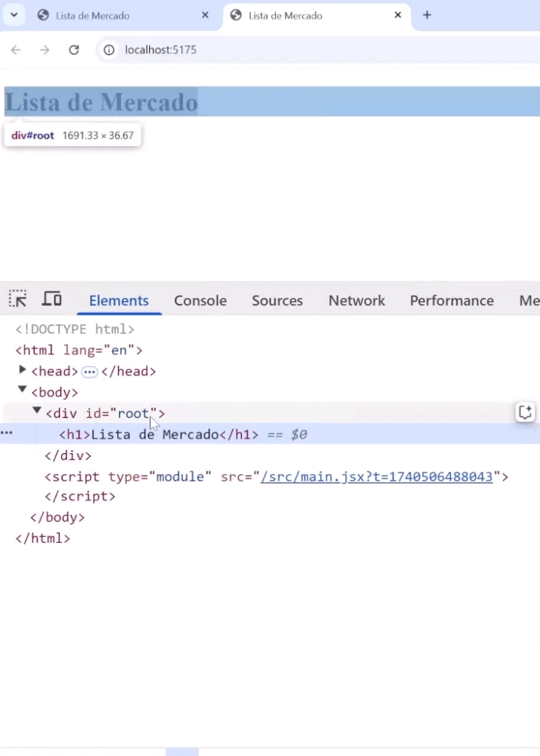Select the DOCTYPE html line
540x756 pixels.
pyautogui.click(x=75, y=329)
